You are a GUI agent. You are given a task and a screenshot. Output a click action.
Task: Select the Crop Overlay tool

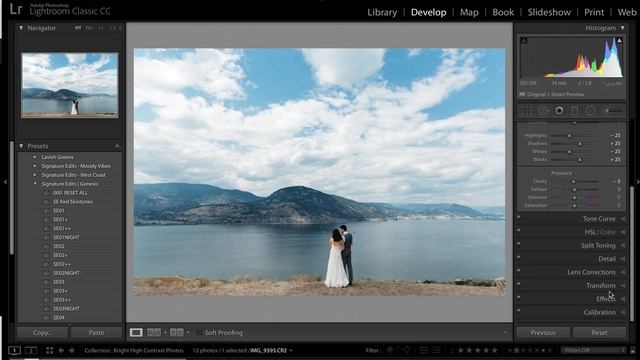(x=526, y=111)
